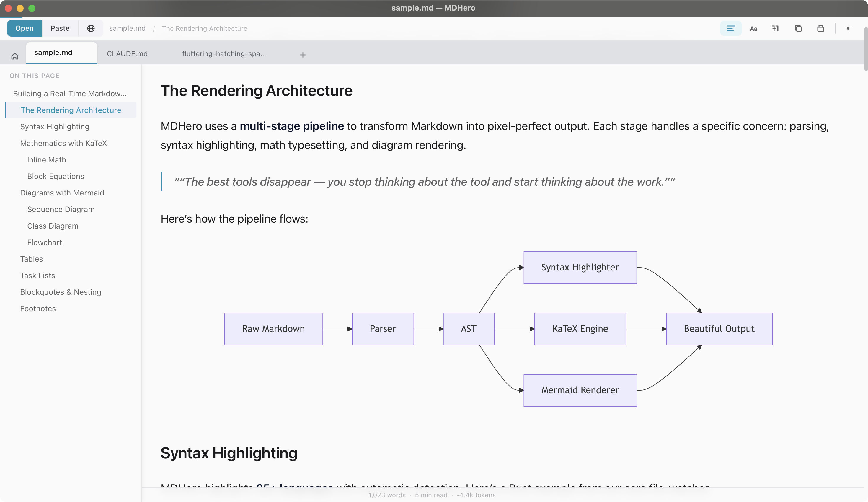This screenshot has width=868, height=502.
Task: Click the Syntax Highlighting content heading
Action: tap(229, 453)
